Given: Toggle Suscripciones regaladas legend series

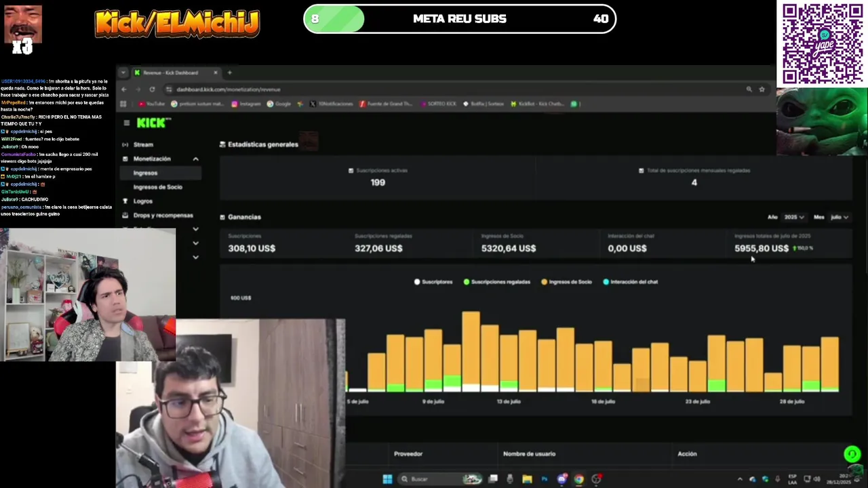Looking at the screenshot, I should click(497, 282).
